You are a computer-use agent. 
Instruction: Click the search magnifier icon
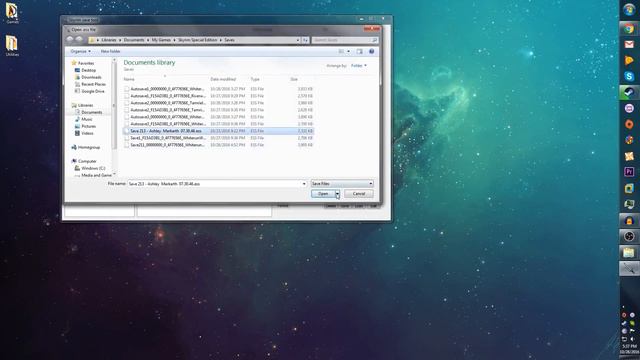click(x=374, y=40)
